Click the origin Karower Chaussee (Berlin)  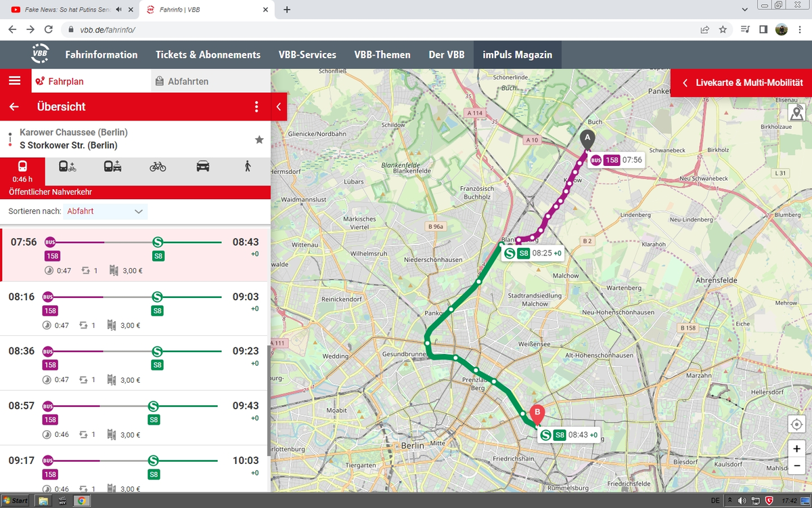tap(74, 133)
